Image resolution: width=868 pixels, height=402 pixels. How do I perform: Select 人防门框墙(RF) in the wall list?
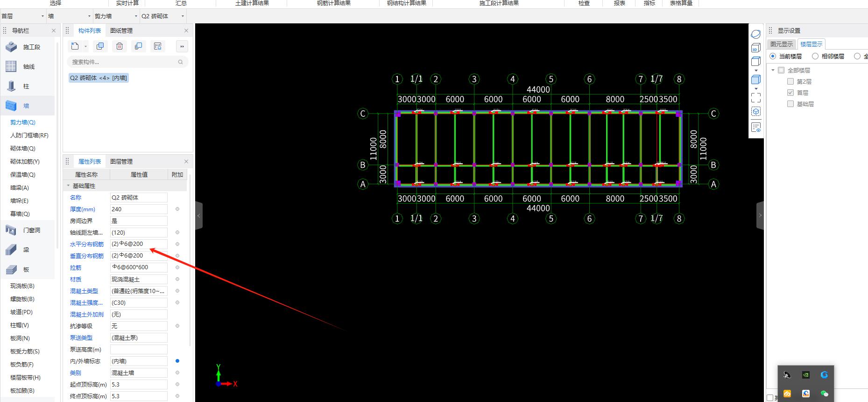tap(29, 135)
